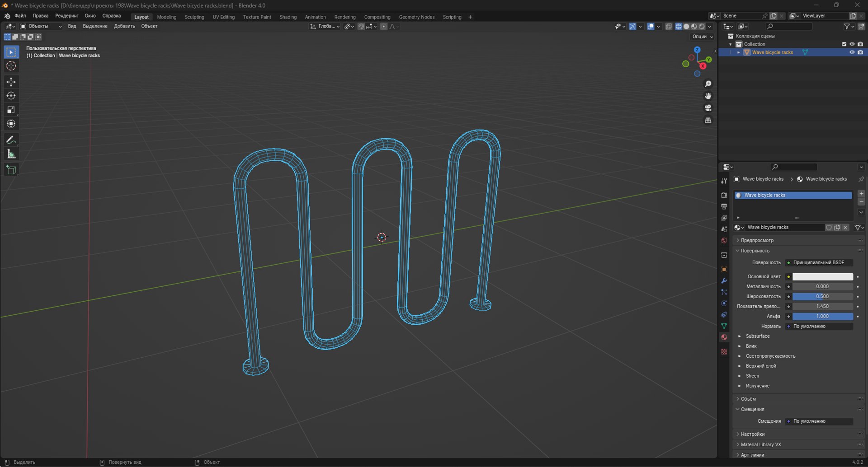Open the Глоба... transform orientation dropdown
Viewport: 868px width, 467px height.
coord(325,26)
